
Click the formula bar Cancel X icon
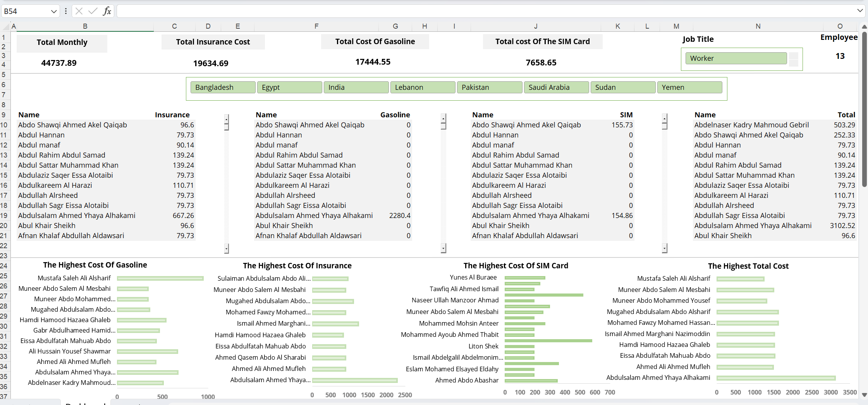point(79,11)
